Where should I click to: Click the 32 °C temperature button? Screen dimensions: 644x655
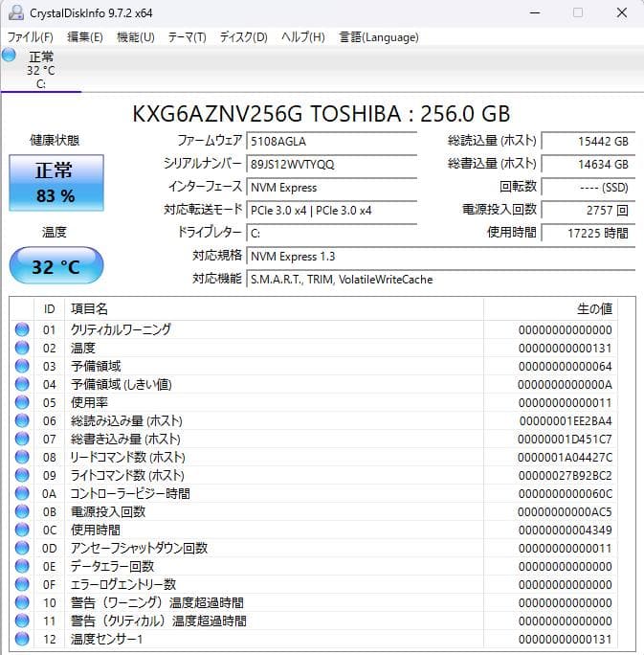[56, 265]
